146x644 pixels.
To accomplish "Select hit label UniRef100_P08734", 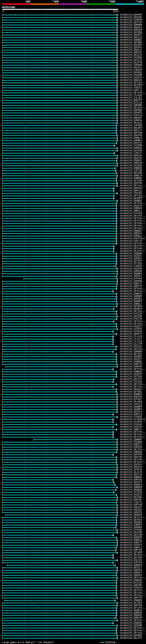I will click(x=131, y=319).
